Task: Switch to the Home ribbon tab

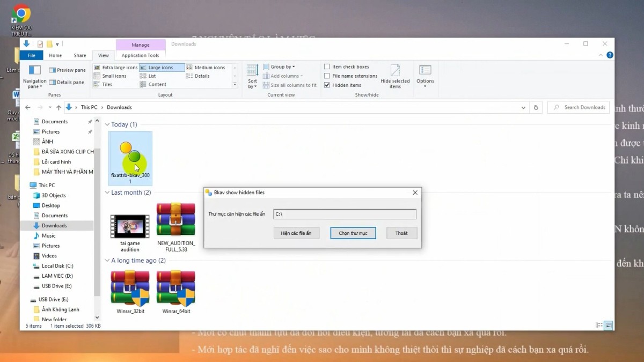Action: tap(55, 55)
